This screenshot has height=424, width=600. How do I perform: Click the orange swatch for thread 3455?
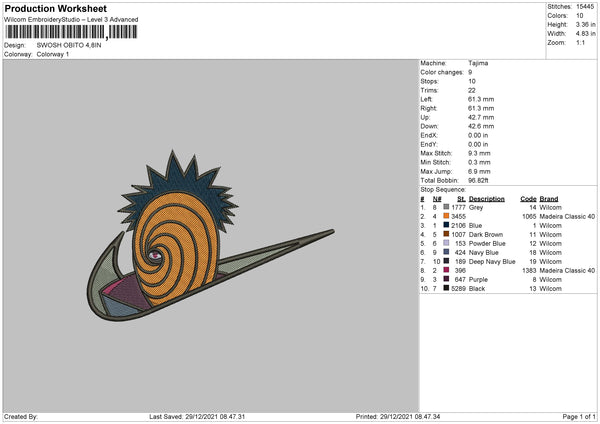(446, 216)
